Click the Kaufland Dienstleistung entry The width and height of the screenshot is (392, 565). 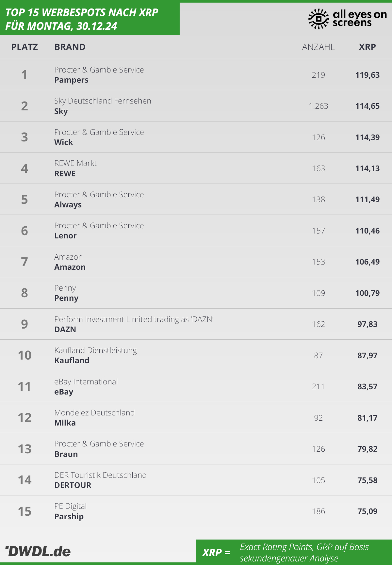(x=95, y=350)
